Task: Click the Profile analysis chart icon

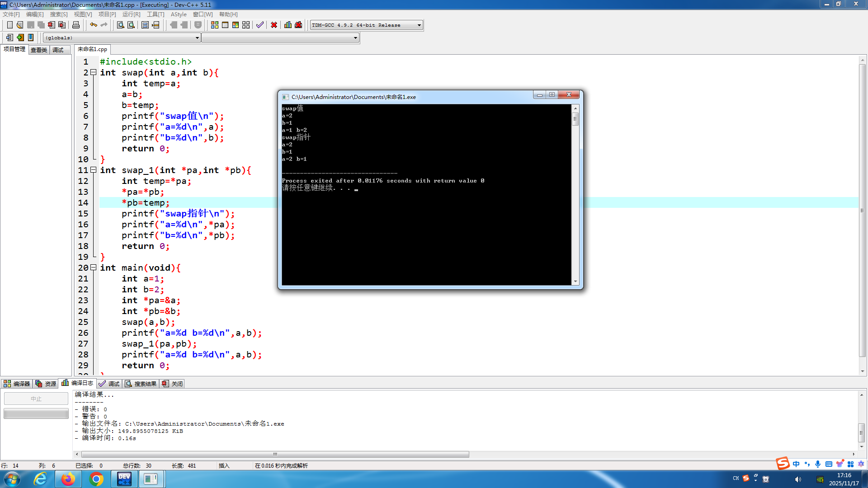Action: click(288, 25)
